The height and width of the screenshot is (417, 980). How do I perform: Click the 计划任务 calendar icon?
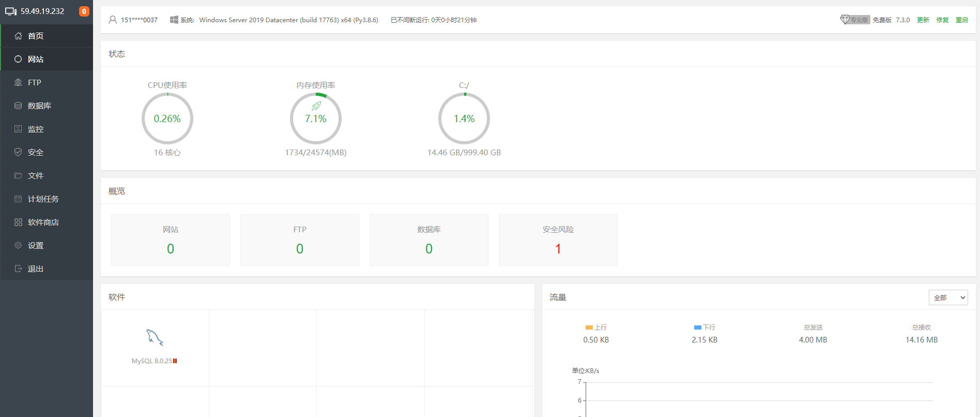click(18, 199)
